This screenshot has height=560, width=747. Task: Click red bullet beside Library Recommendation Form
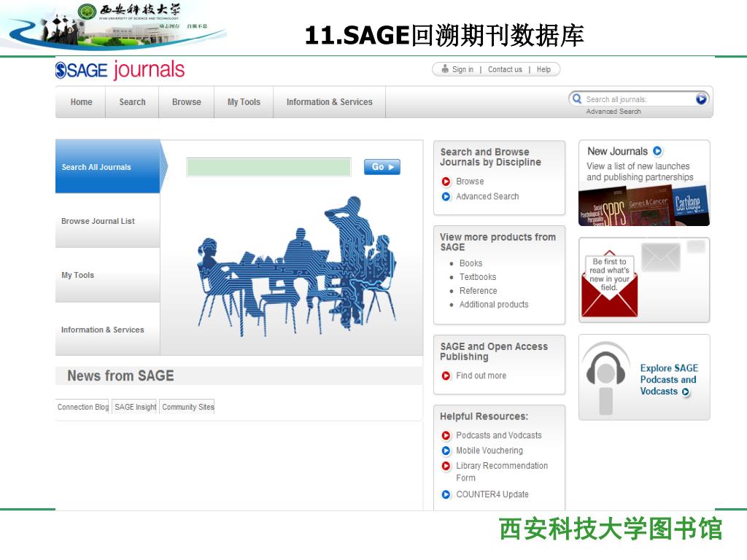click(x=446, y=466)
